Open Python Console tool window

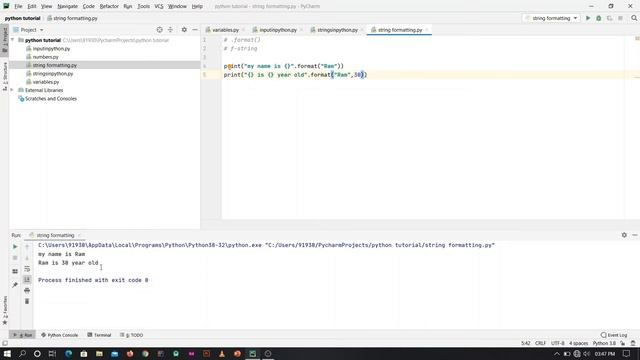click(60, 335)
